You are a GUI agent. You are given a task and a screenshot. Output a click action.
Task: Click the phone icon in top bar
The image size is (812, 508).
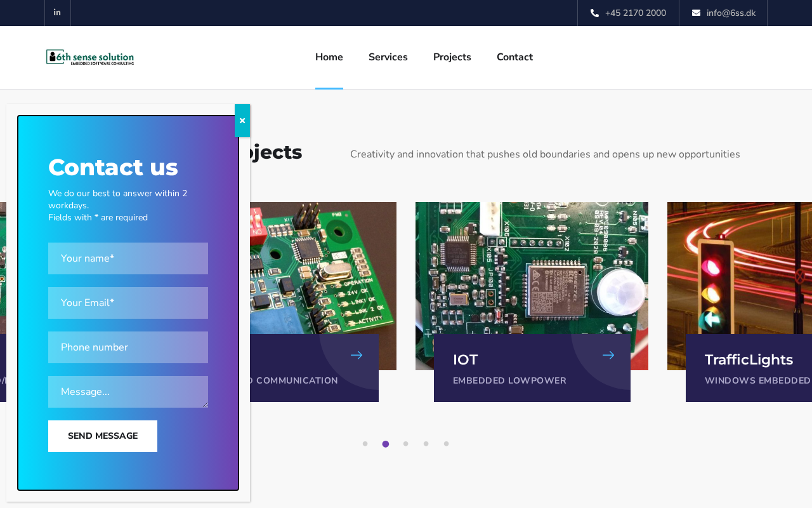coord(594,13)
